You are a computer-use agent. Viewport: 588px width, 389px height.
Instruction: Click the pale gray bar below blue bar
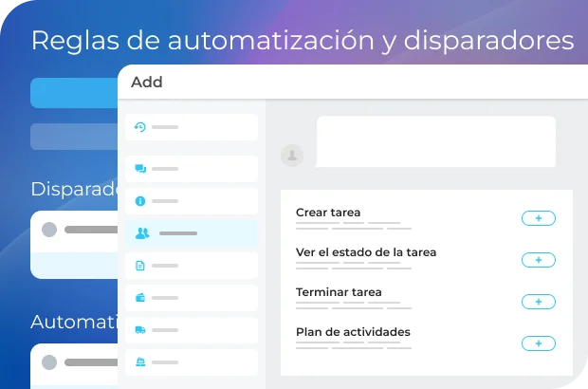click(74, 137)
